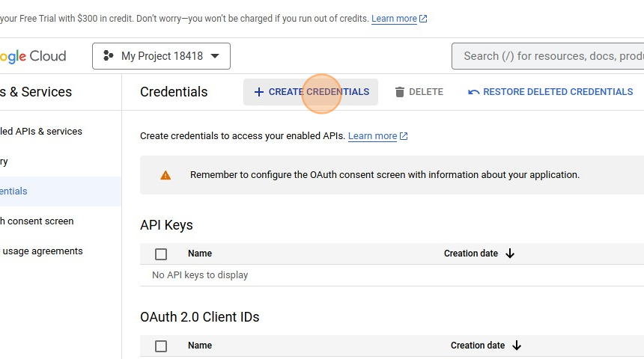Open the Enabled APIs & services menu item
This screenshot has width=644, height=359.
[41, 132]
